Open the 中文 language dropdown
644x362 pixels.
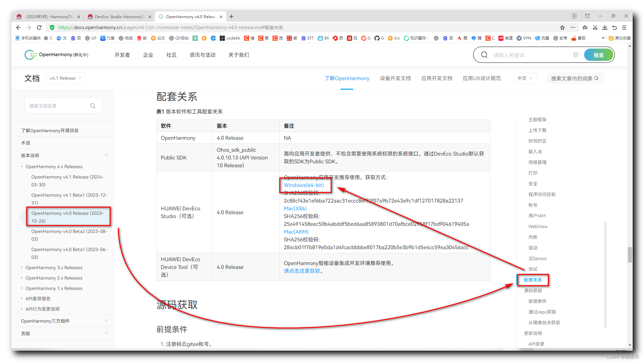pos(525,78)
